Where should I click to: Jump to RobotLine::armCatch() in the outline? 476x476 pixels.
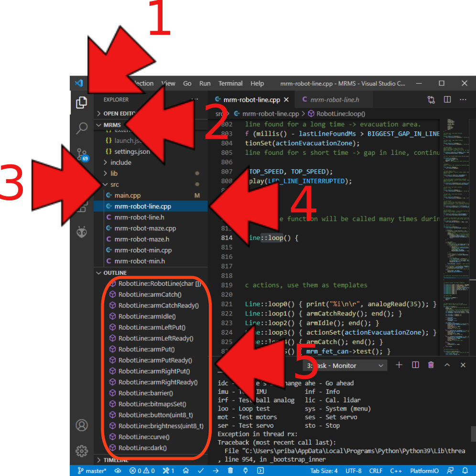[x=151, y=294]
